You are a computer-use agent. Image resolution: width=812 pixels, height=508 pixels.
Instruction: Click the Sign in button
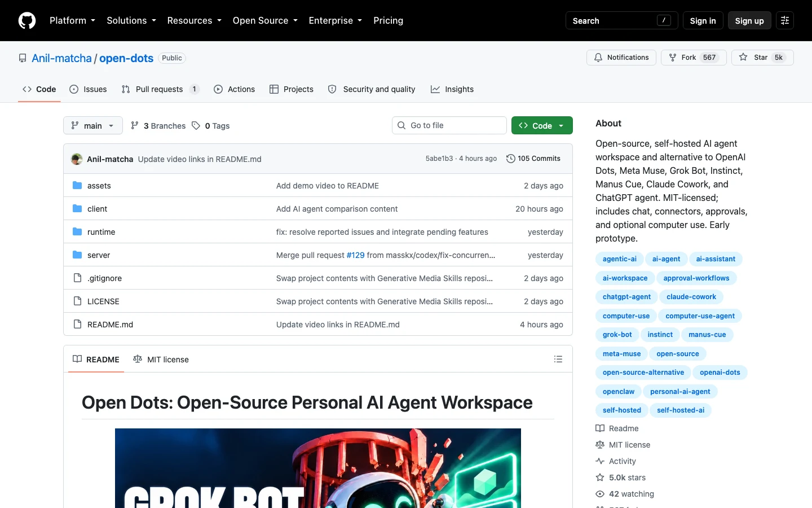point(703,20)
